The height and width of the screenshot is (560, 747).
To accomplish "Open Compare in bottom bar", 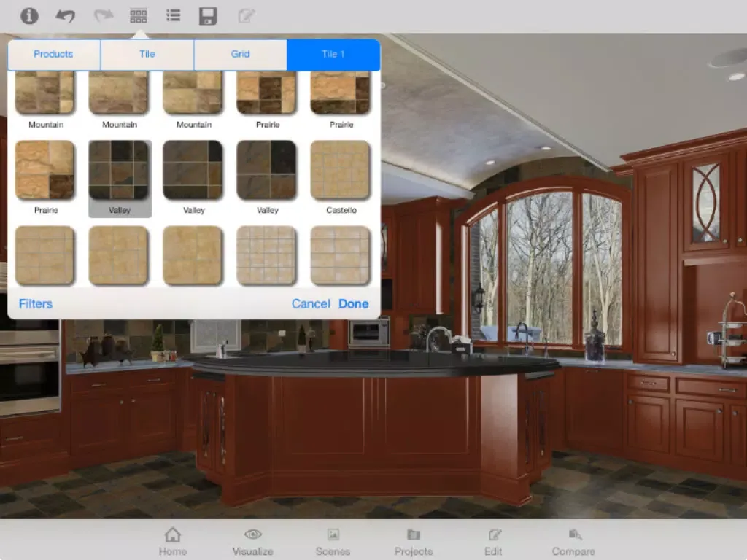I will click(x=573, y=542).
